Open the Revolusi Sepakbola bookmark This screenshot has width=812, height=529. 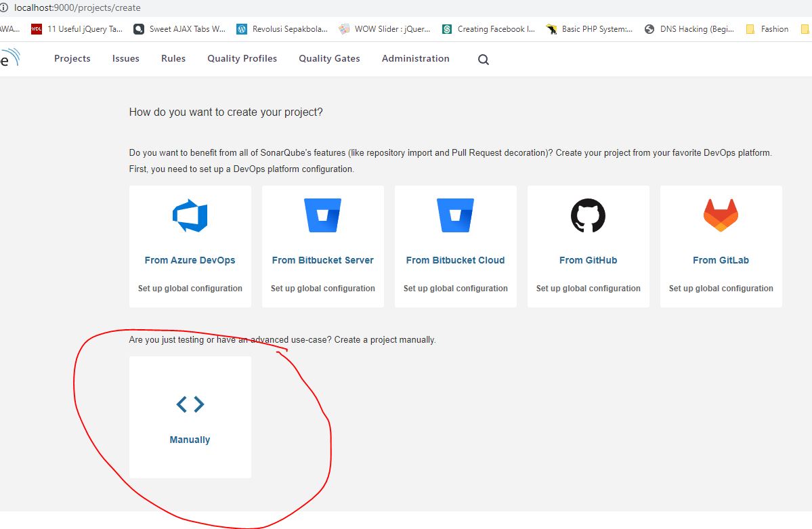pyautogui.click(x=282, y=29)
